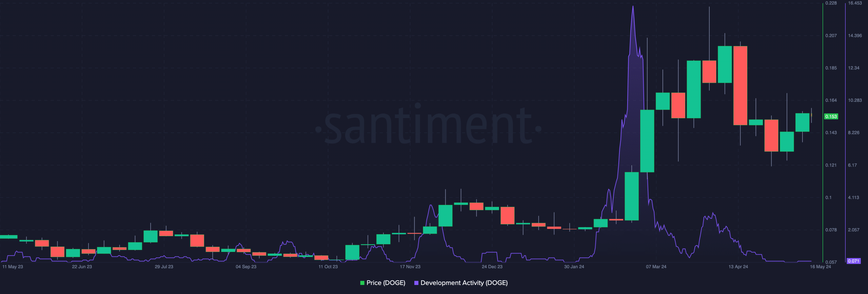Viewport: 868px width, 294px height.
Task: Click the 10.283 activity axis value
Action: point(855,100)
